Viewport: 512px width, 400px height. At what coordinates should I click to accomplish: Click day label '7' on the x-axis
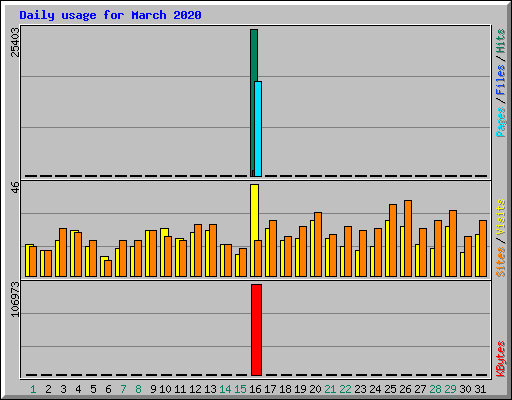coord(123,389)
